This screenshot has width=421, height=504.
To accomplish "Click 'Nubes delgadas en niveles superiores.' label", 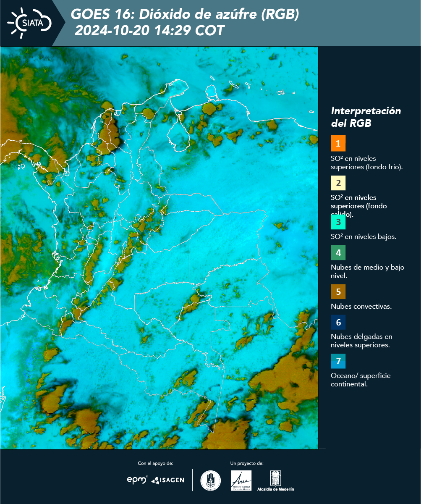I will (x=361, y=341).
